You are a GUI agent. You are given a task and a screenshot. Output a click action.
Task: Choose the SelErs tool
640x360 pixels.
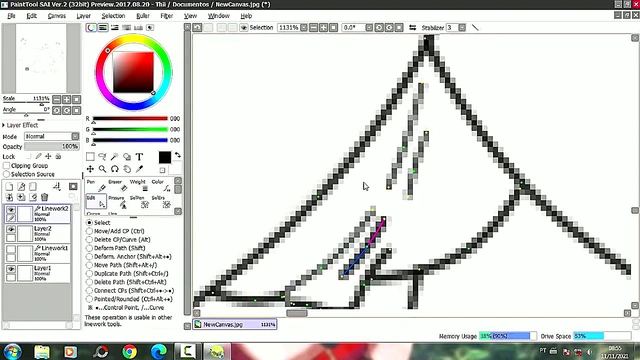160,202
